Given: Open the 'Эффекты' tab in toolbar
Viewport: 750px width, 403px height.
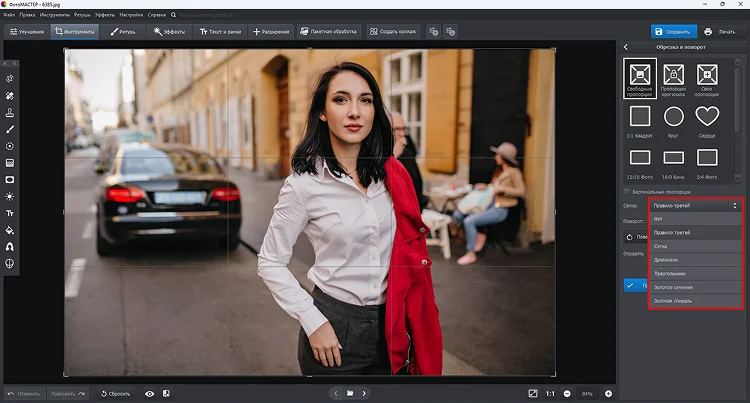Looking at the screenshot, I should point(169,32).
